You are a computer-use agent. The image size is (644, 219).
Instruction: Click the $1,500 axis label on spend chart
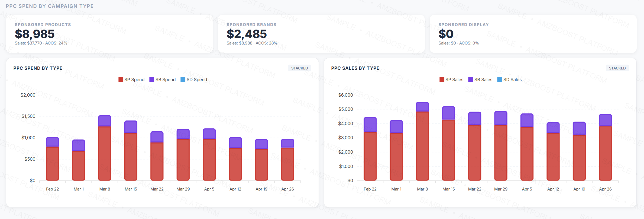point(28,116)
